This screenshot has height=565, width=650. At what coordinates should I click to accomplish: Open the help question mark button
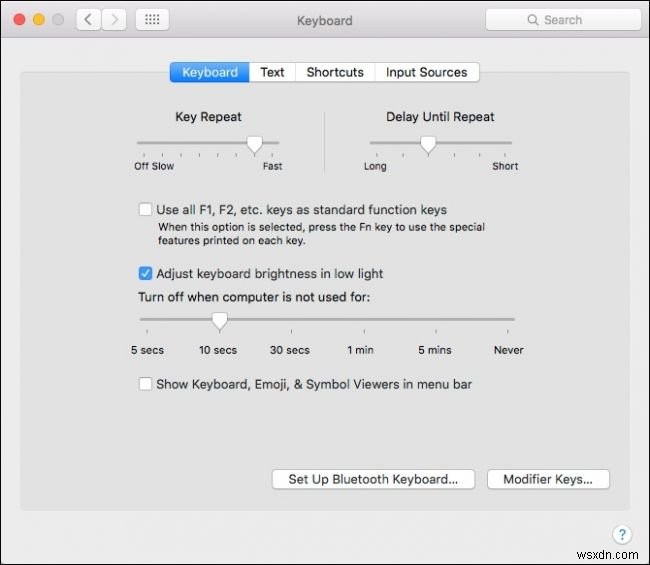click(622, 534)
